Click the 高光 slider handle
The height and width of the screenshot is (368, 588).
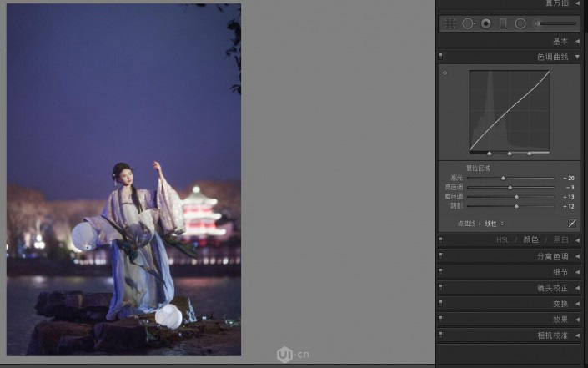pyautogui.click(x=503, y=178)
